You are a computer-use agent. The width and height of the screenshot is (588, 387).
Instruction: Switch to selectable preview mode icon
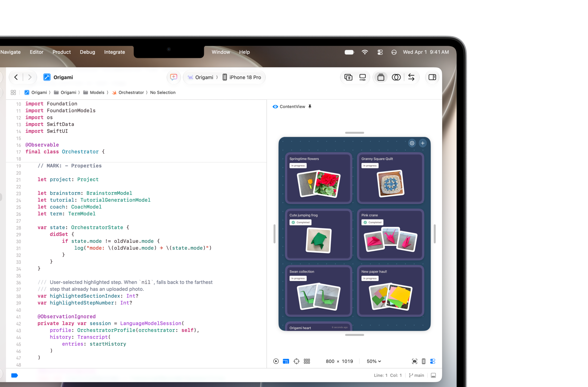tap(286, 361)
